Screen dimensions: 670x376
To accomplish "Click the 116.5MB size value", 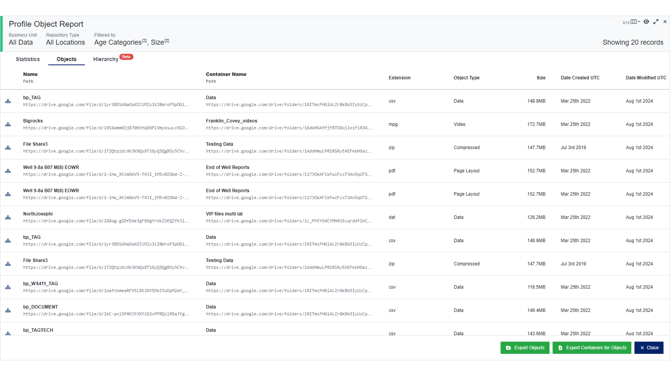I will (x=536, y=287).
